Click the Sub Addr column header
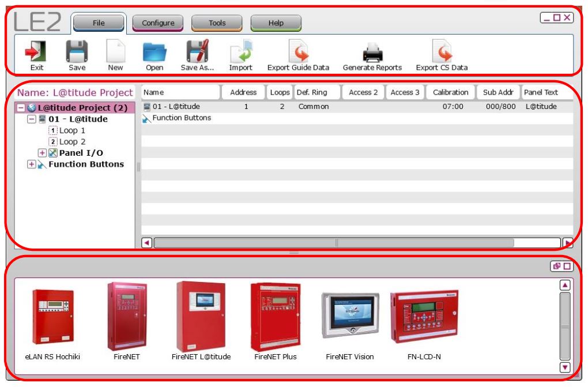Screen dimensions: 588x387 click(498, 92)
